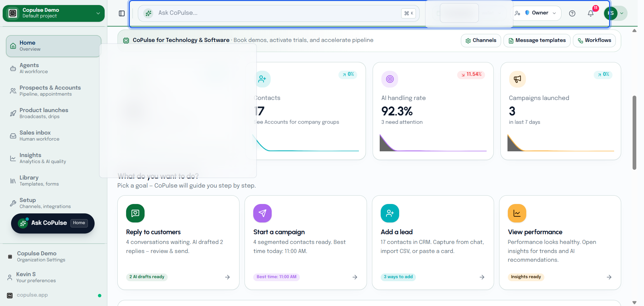Click the Setup wrench icon
The width and height of the screenshot is (644, 306).
pyautogui.click(x=13, y=203)
